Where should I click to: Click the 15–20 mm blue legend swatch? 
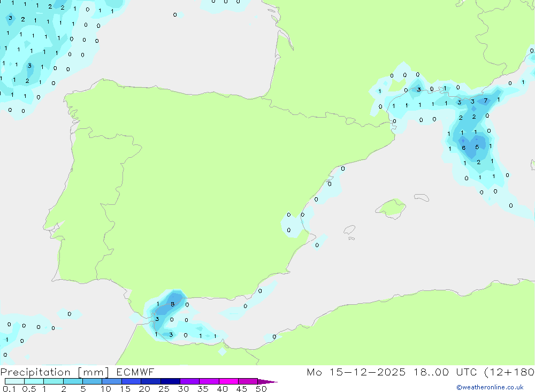(x=132, y=381)
